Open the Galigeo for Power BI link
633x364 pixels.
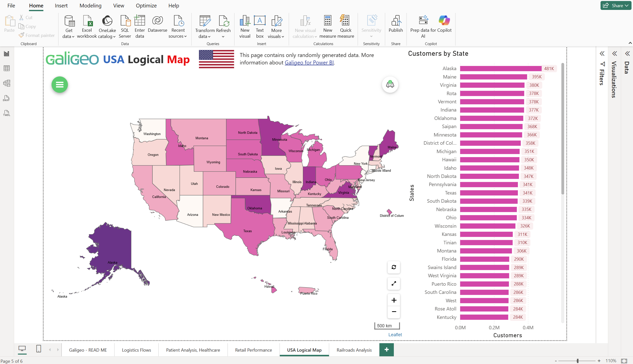(309, 62)
